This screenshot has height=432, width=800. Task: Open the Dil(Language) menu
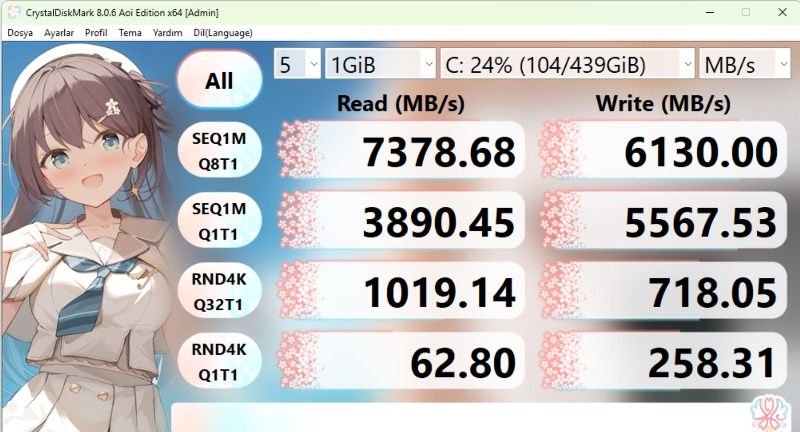pos(223,33)
